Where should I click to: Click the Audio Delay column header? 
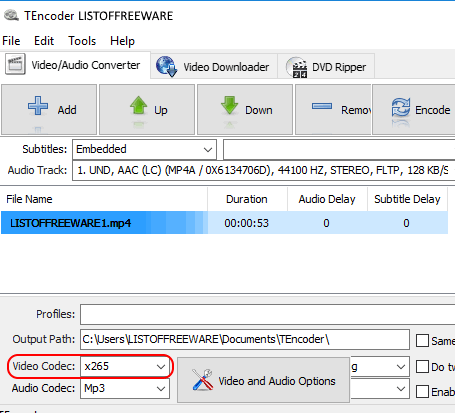[x=327, y=199]
